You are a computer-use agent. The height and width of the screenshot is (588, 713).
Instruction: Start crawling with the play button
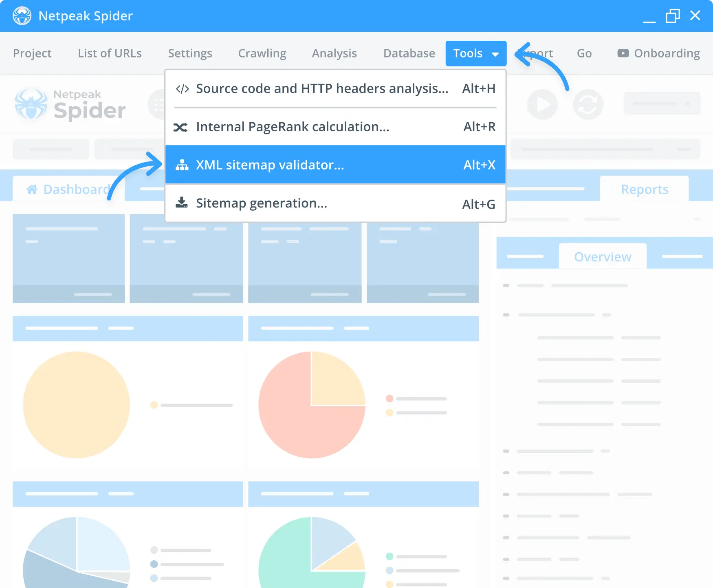[542, 104]
